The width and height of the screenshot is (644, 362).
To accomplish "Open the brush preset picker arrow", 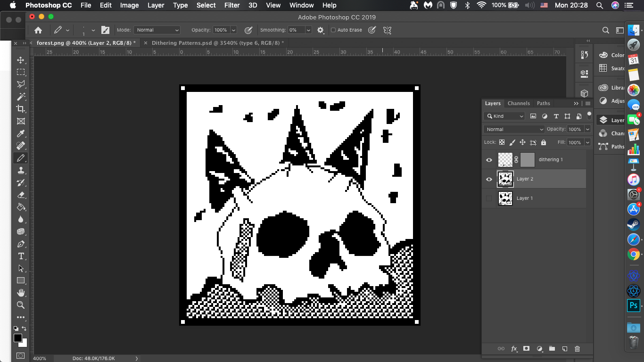I will pyautogui.click(x=93, y=30).
